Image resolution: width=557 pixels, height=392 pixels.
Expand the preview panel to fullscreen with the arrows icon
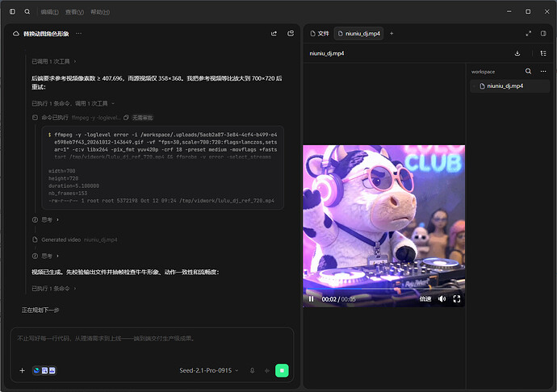pyautogui.click(x=528, y=33)
